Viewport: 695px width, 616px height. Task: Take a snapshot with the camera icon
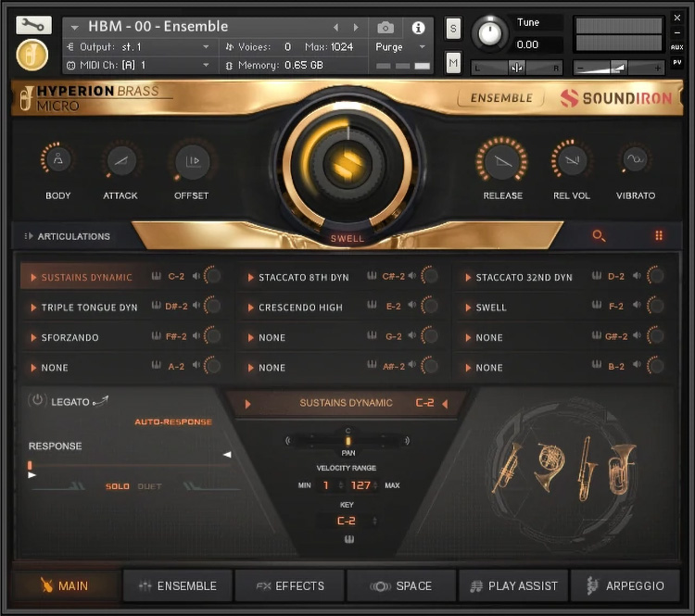tap(385, 28)
